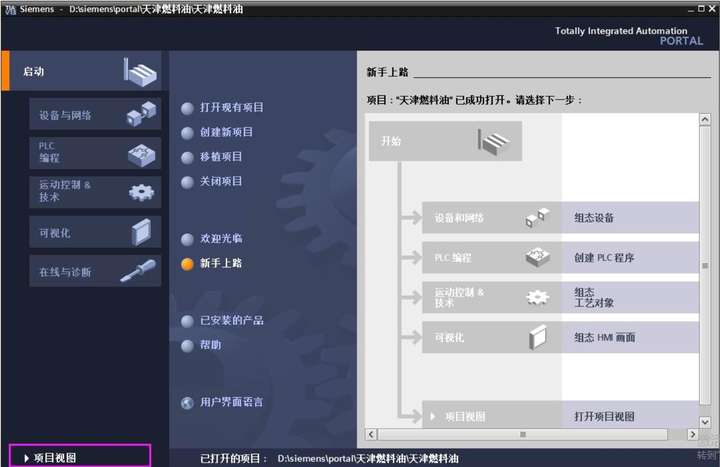Open the 运动控制 & 技术 portal
The width and height of the screenshot is (720, 467).
[95, 192]
